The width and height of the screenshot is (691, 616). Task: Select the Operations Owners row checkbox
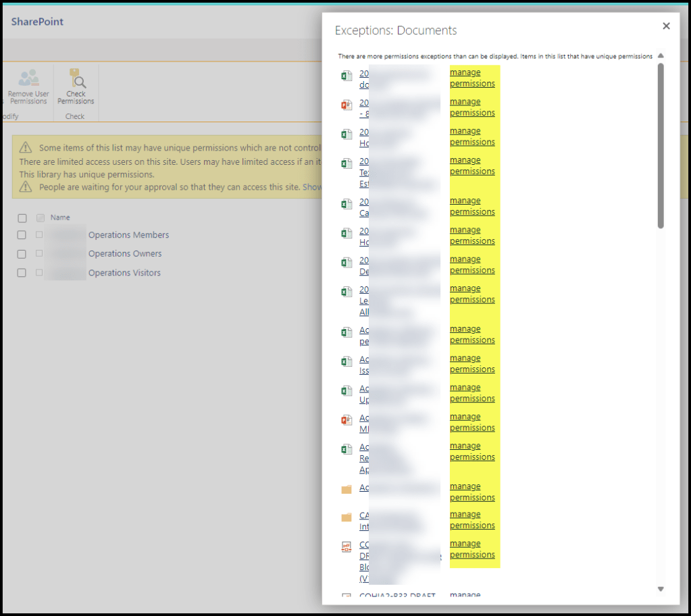tap(22, 254)
